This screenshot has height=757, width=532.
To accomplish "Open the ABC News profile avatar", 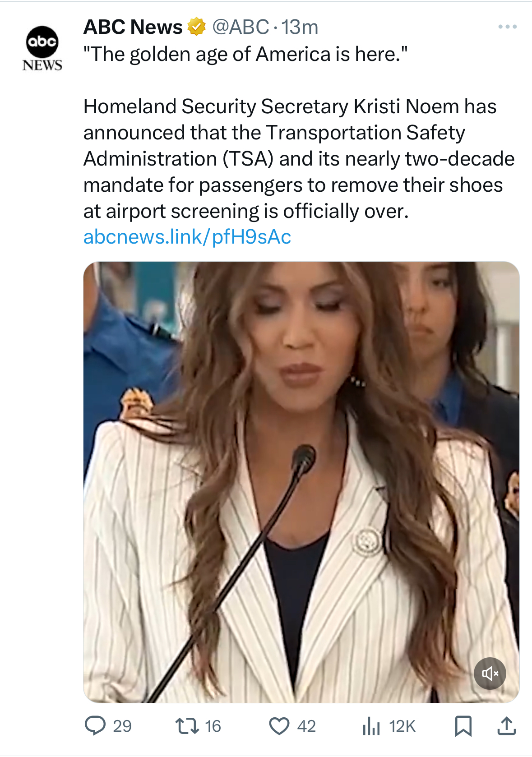I will click(42, 48).
